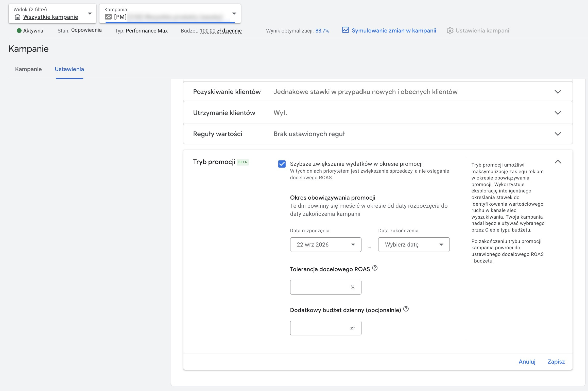Click the Okres obowiązywania promocji heading
Screen dimensions: 588x391
333,198
